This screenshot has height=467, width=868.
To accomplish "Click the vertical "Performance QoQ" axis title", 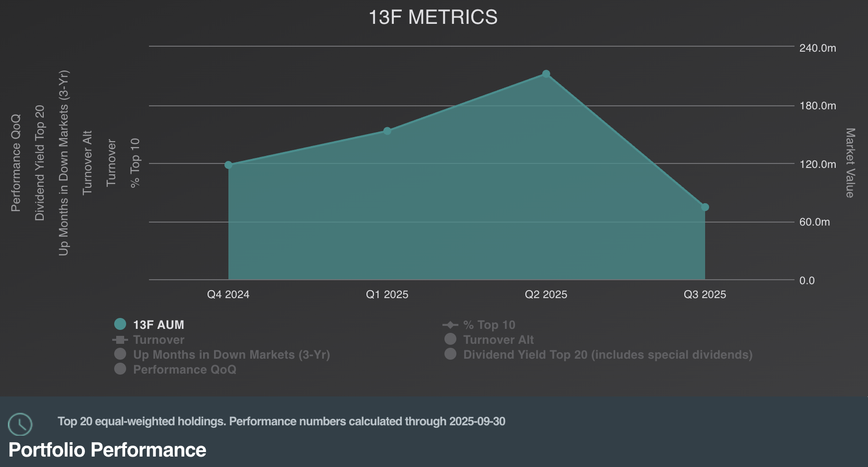I will 16,163.
